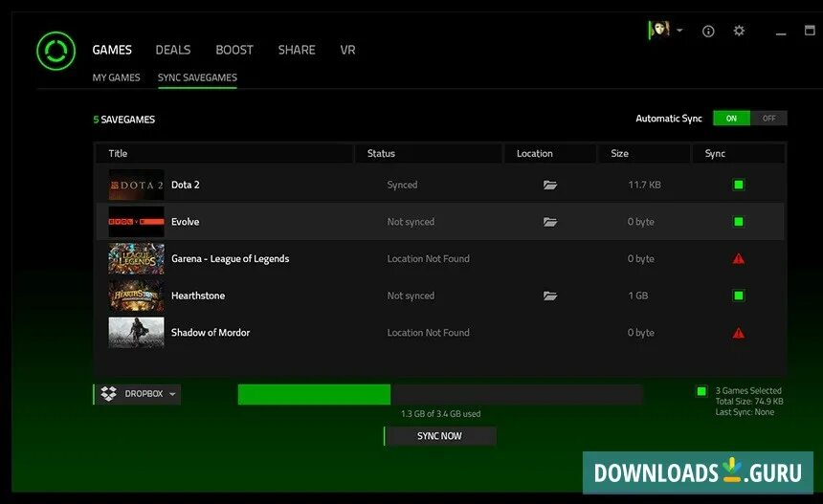Click the 11.7 KB size value
Screen dimensions: 823x504
click(x=645, y=185)
